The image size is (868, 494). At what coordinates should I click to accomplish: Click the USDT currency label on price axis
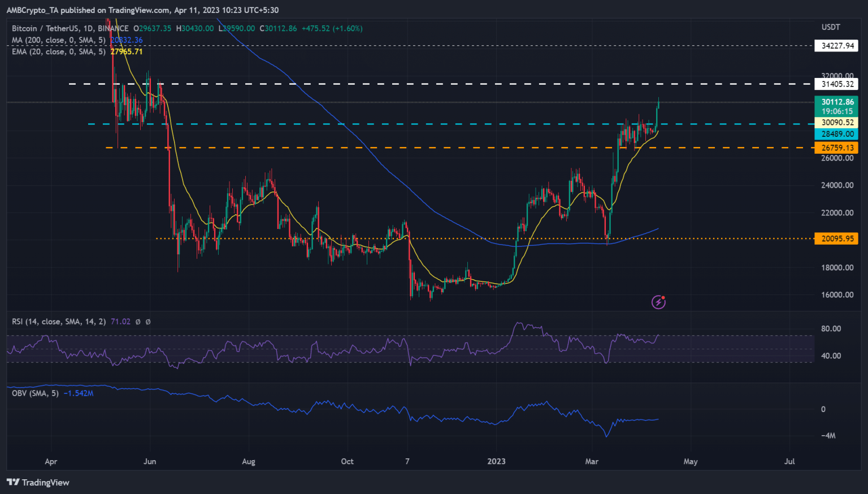coord(831,27)
